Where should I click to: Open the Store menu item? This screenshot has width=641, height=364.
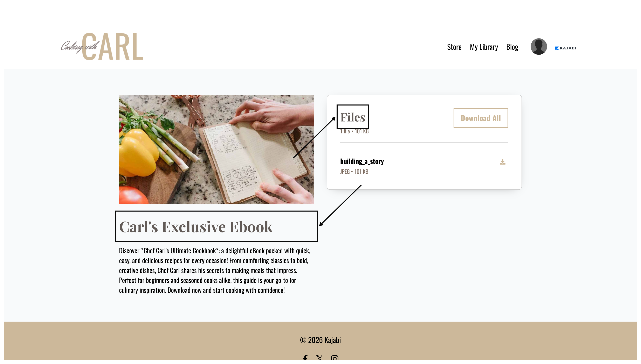tap(454, 47)
